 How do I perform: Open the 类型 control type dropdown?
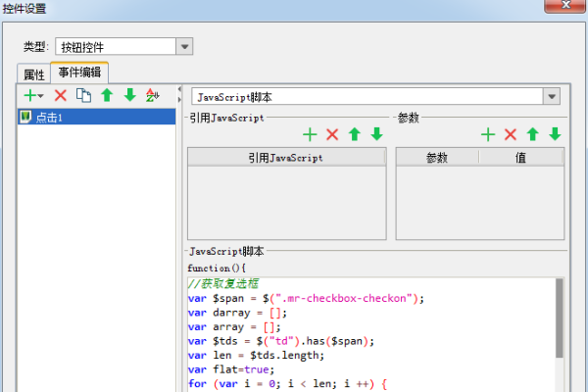click(x=183, y=46)
